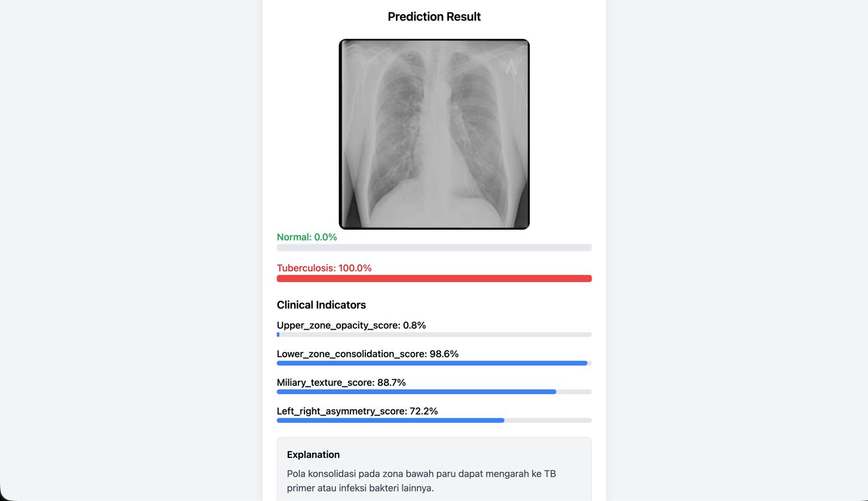Click the empty Normal probability bar

[434, 248]
